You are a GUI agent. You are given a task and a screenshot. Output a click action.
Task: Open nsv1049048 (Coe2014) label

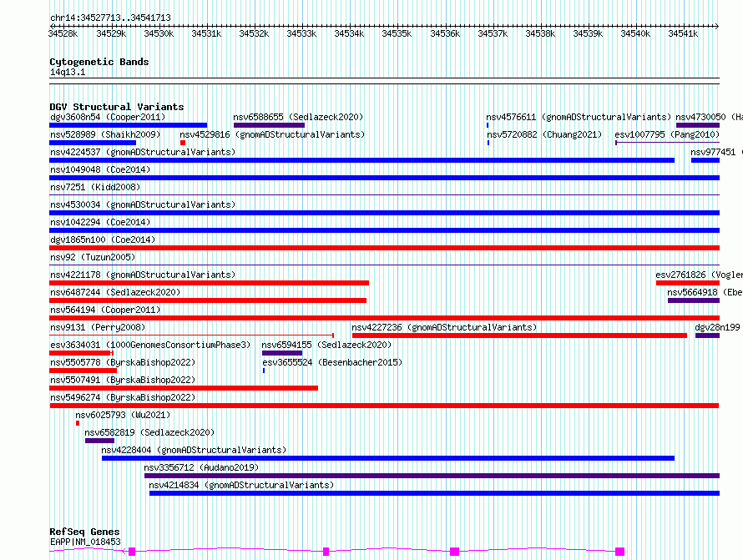point(100,169)
